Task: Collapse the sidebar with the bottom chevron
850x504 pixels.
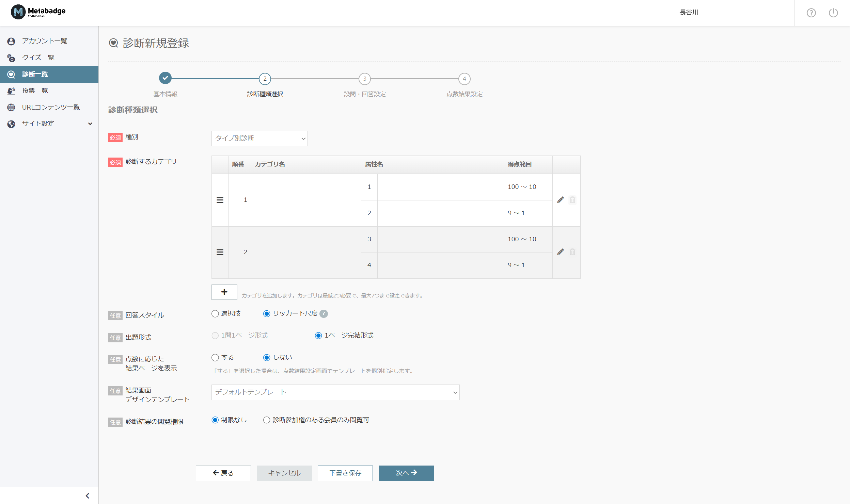Action: pyautogui.click(x=88, y=495)
